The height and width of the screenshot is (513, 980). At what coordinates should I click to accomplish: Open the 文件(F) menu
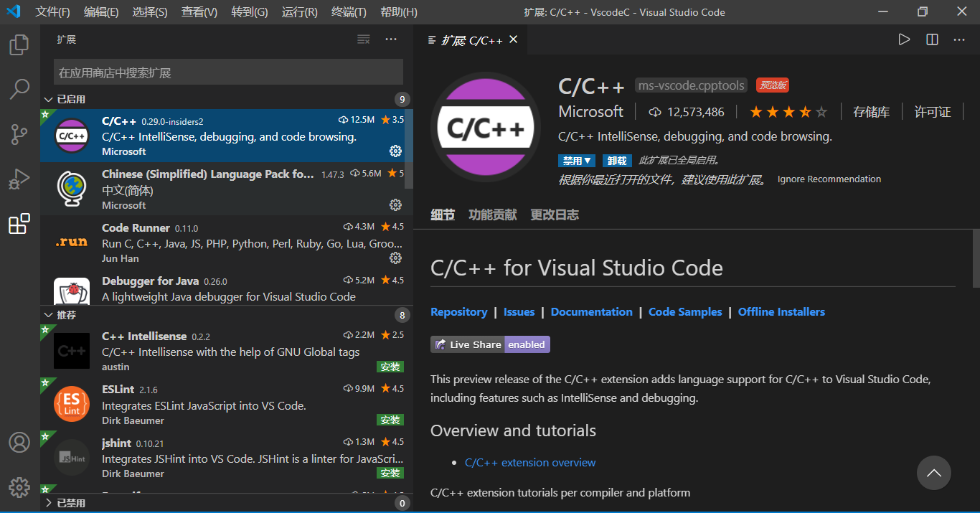53,12
